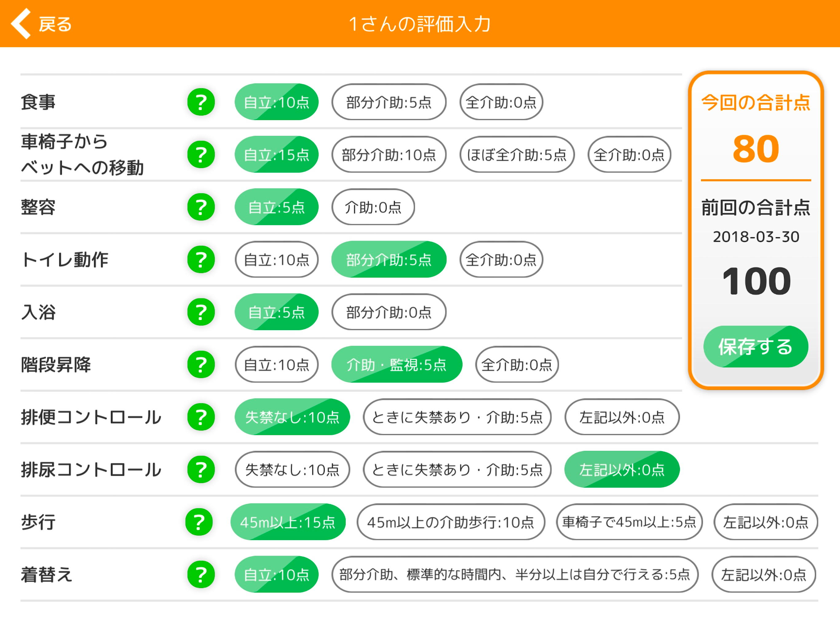Open help for 着替え row
Image resolution: width=840 pixels, height=630 pixels.
click(201, 574)
